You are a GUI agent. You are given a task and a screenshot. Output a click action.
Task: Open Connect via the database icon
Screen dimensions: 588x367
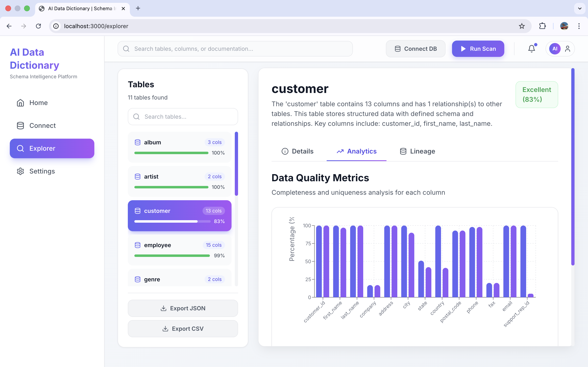click(x=20, y=125)
